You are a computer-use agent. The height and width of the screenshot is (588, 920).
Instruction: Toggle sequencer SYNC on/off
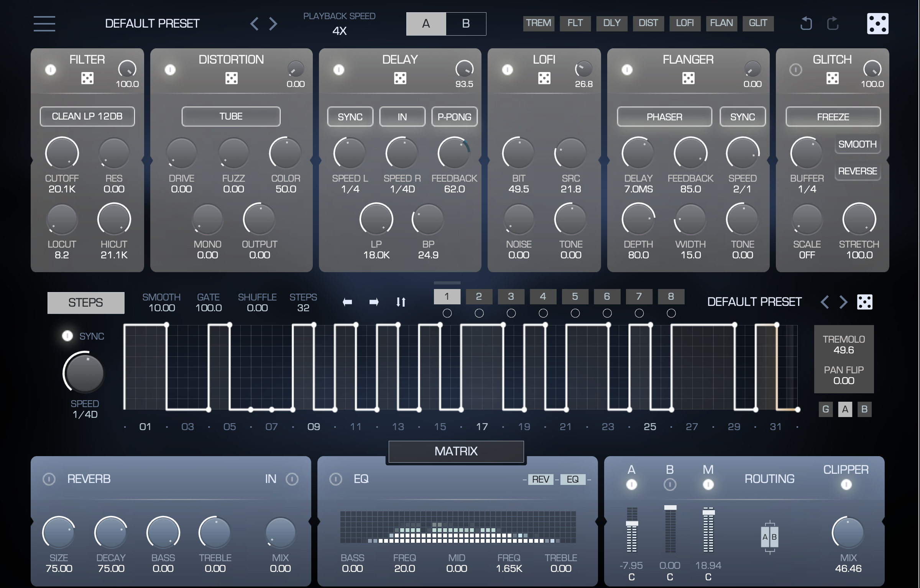[67, 336]
